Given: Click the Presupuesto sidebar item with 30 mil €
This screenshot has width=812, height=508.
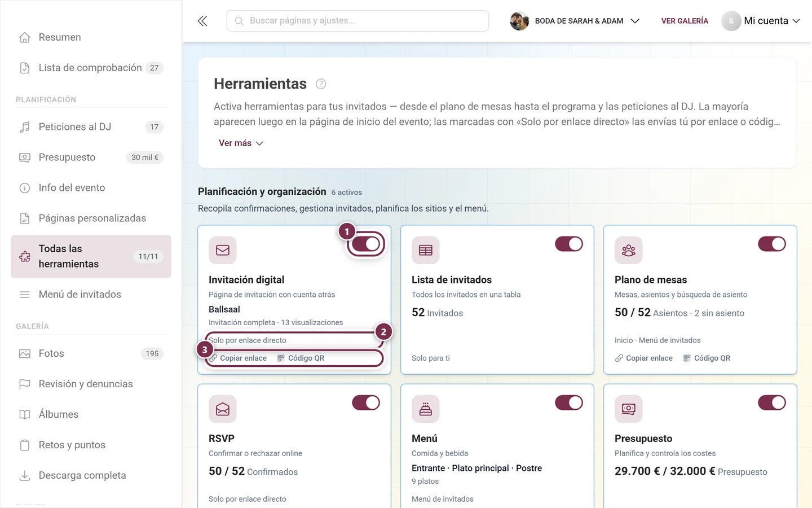Looking at the screenshot, I should point(91,157).
